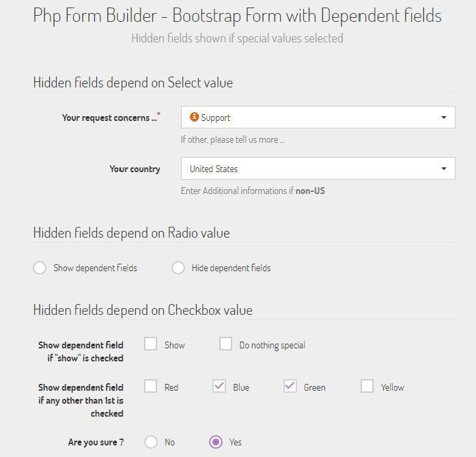This screenshot has height=457, width=476.
Task: Open the request concerns dropdown
Action: 318,117
